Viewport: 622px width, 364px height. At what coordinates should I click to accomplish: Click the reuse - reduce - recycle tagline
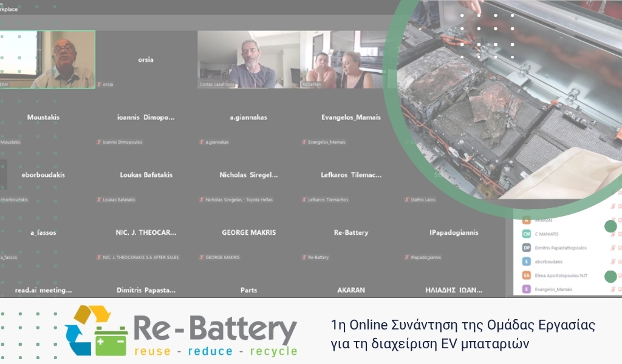coord(216,351)
